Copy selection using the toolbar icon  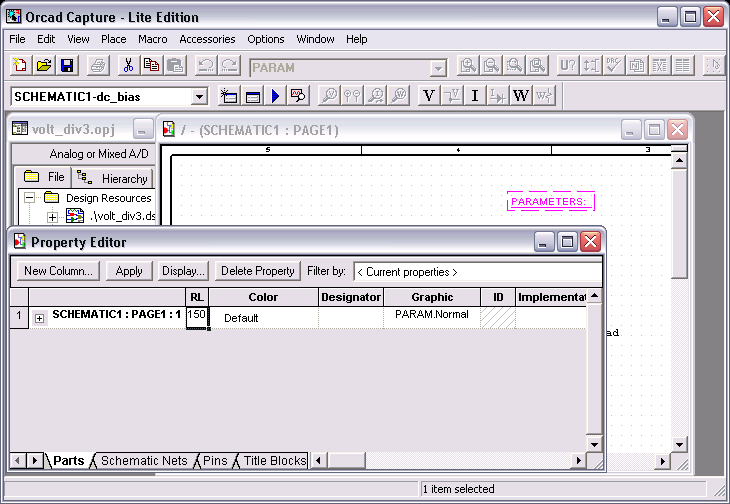[x=152, y=66]
